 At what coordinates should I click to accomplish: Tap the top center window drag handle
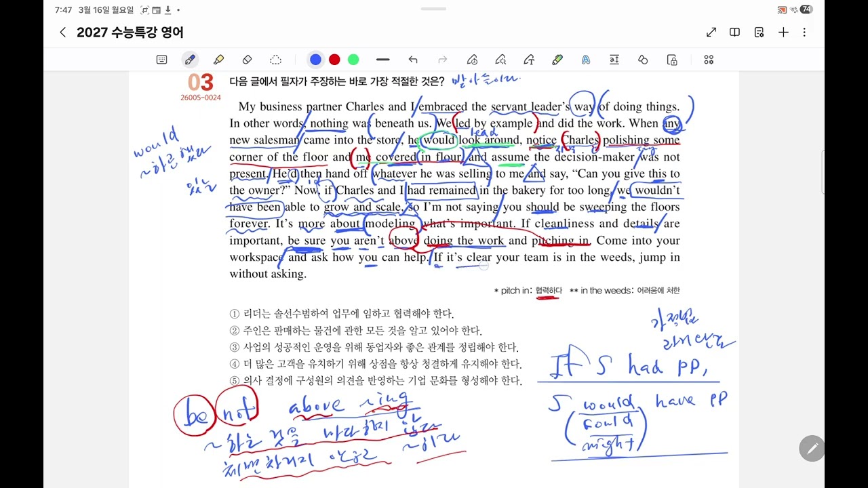(433, 9)
